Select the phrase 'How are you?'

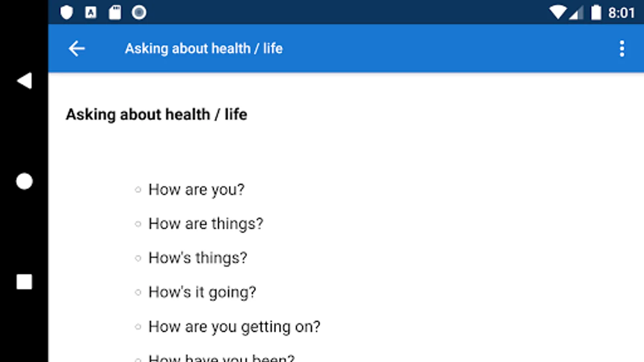[196, 189]
